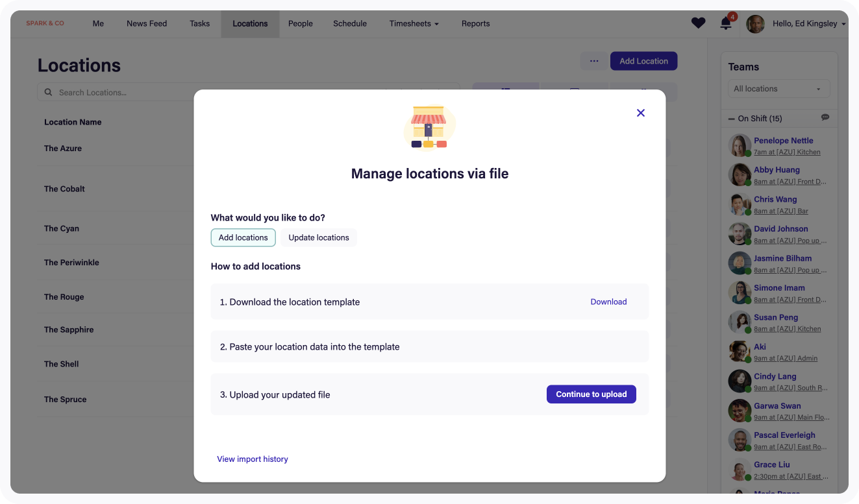The height and width of the screenshot is (504, 859).
Task: Click the notifications bell icon
Action: point(725,23)
